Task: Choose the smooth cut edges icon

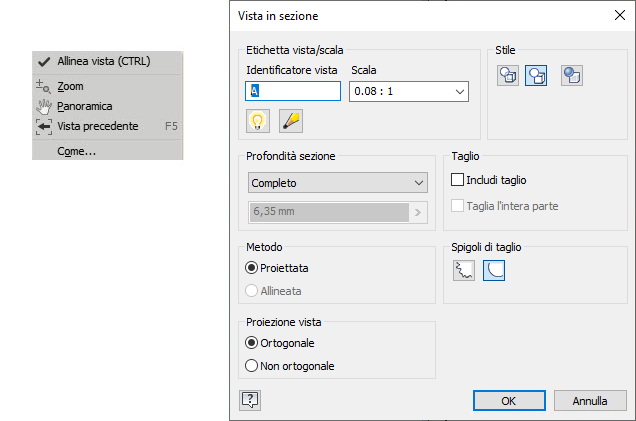Action: [494, 270]
